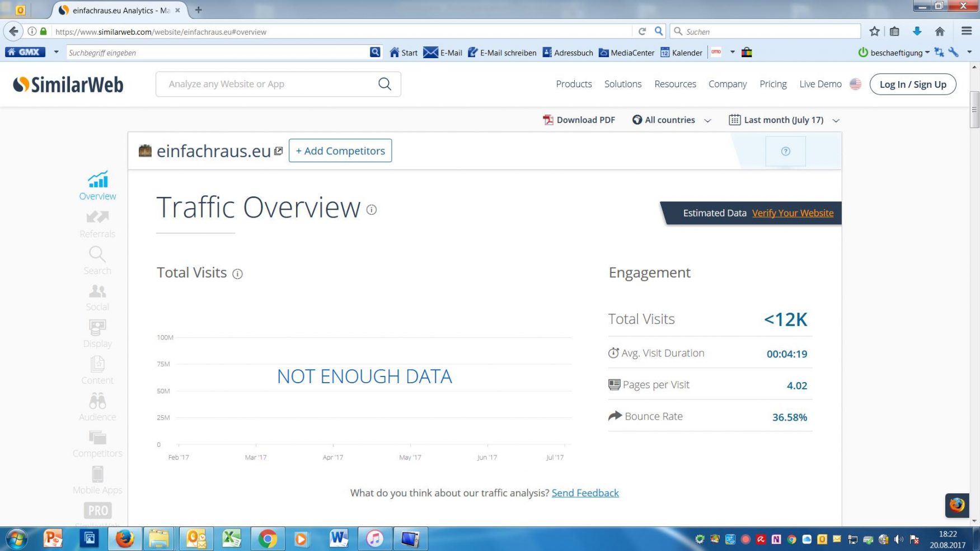
Task: Open Google Chrome from the taskbar
Action: point(268,539)
